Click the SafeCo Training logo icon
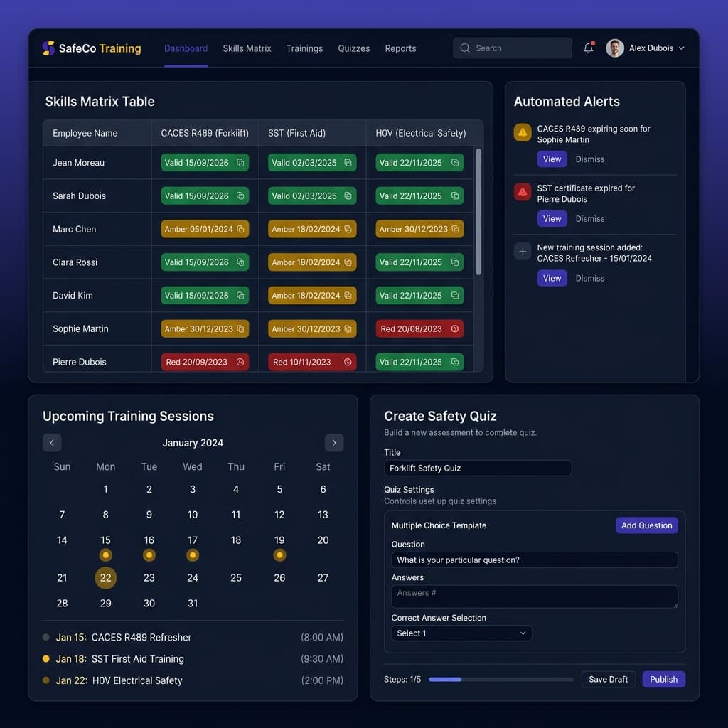 click(x=48, y=48)
